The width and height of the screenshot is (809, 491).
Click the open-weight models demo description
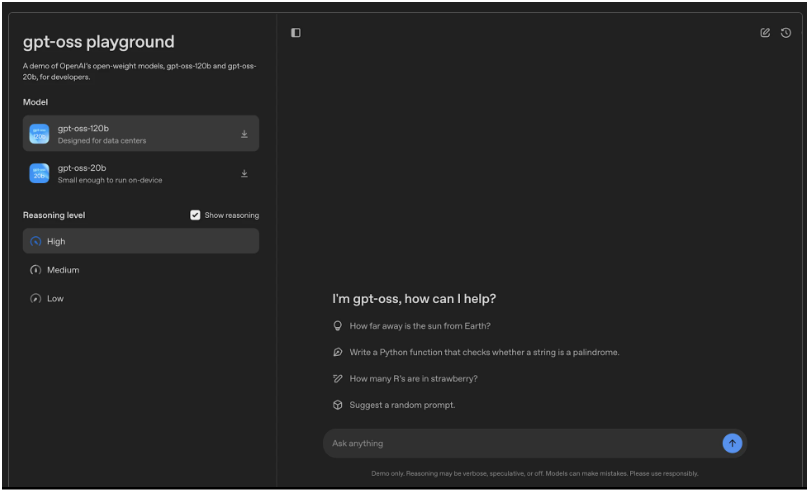coord(139,71)
